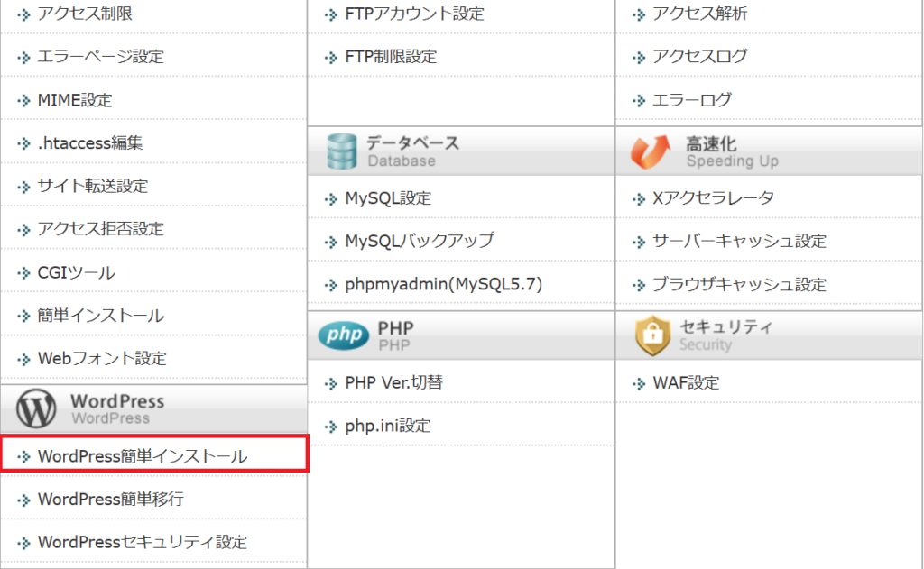Open アクセス拒否設定

101,229
